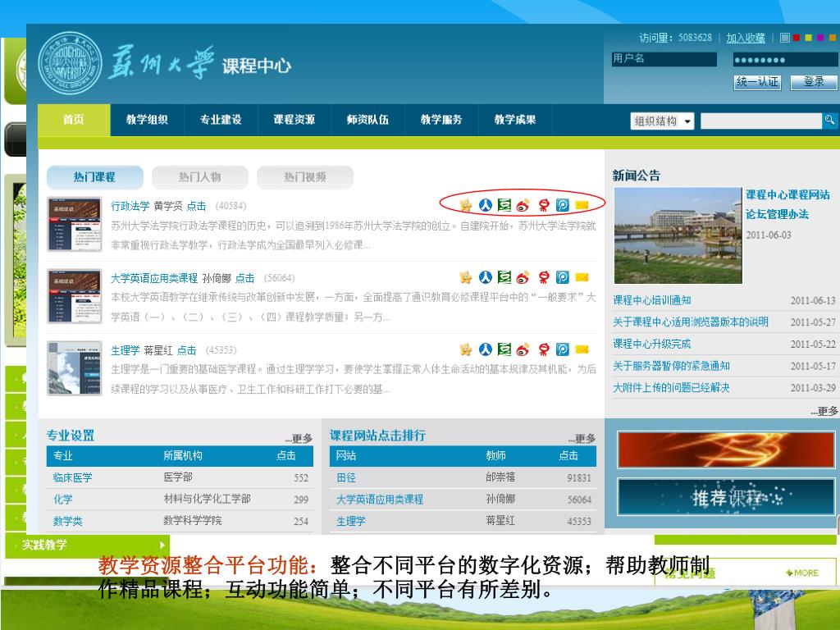The width and height of the screenshot is (840, 630).
Task: Click 材料与化学化工学部 table cell
Action: click(x=208, y=499)
